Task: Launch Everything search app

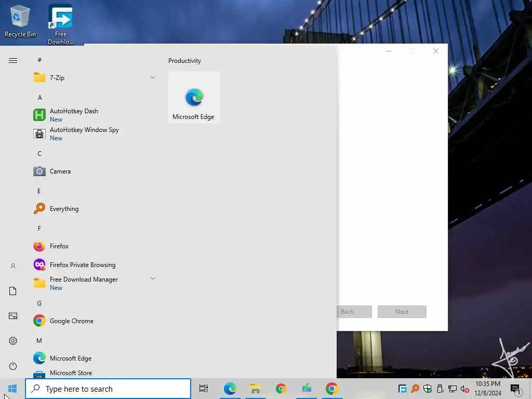Action: [95, 209]
